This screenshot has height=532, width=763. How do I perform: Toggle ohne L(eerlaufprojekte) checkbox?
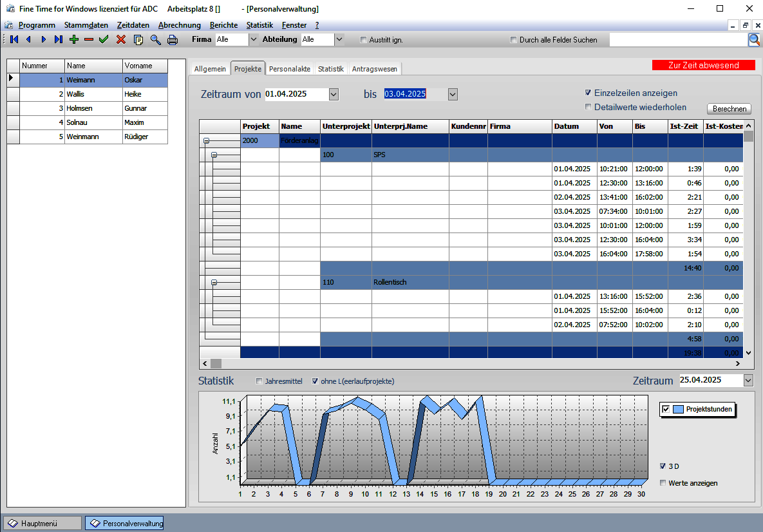coord(316,381)
